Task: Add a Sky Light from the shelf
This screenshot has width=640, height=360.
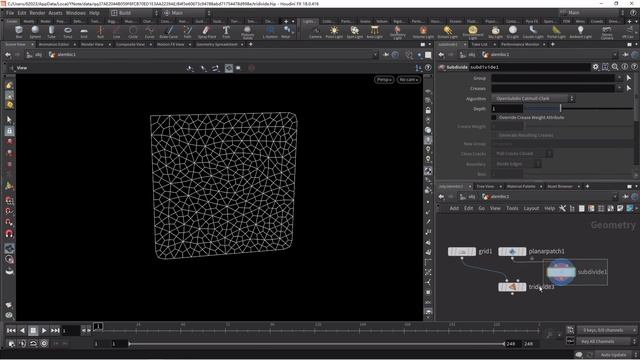Action: click(x=496, y=31)
